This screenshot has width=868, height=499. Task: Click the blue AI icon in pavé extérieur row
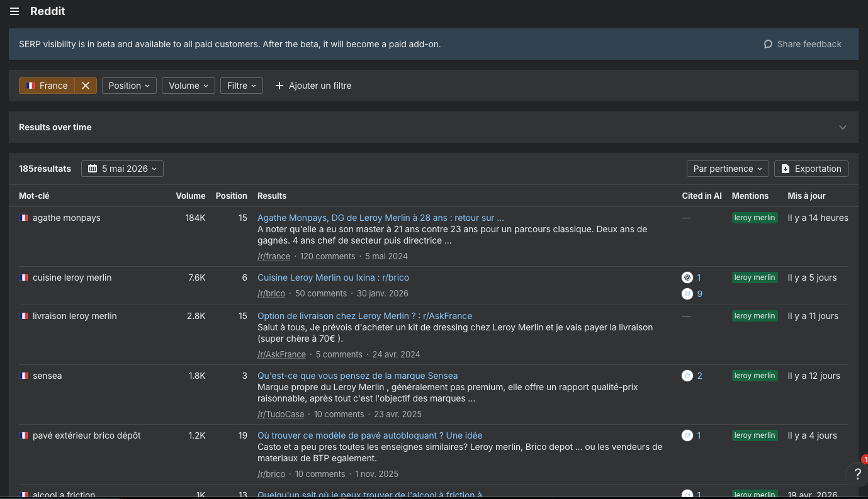click(x=687, y=435)
